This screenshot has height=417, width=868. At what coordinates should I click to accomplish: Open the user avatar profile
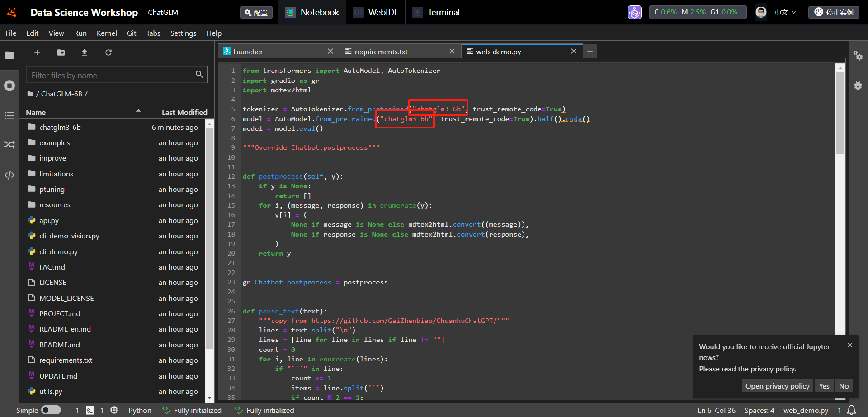[761, 12]
